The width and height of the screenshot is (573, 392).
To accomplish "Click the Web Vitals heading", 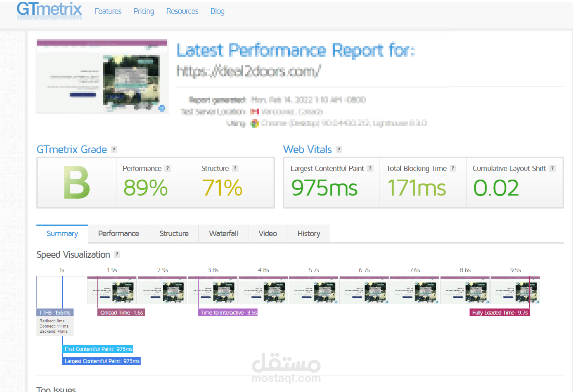I will [308, 150].
